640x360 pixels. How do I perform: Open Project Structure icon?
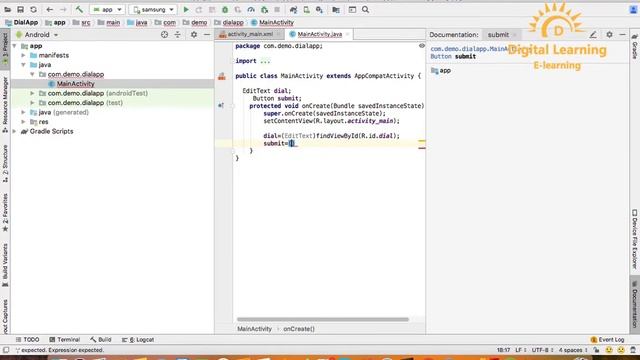(x=336, y=9)
